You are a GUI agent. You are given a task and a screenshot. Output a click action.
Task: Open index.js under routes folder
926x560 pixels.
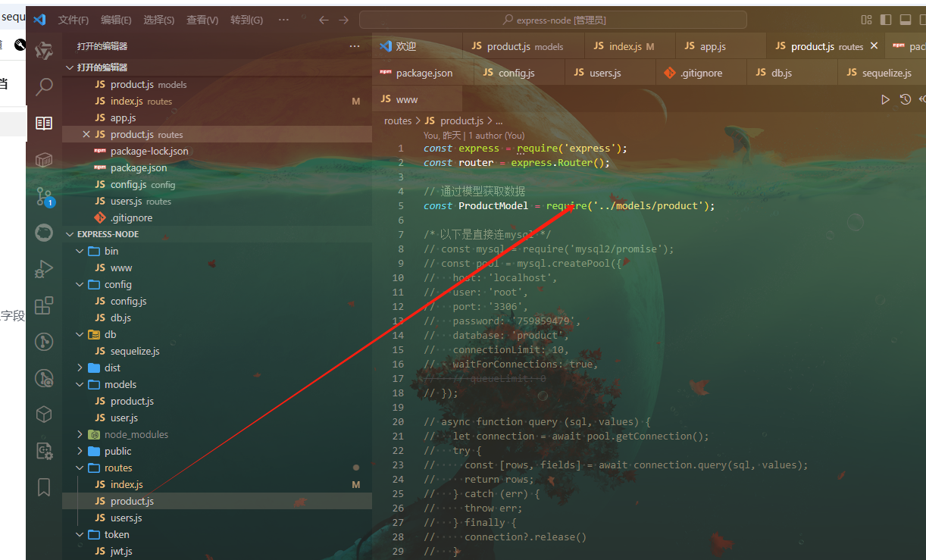[x=217, y=484]
